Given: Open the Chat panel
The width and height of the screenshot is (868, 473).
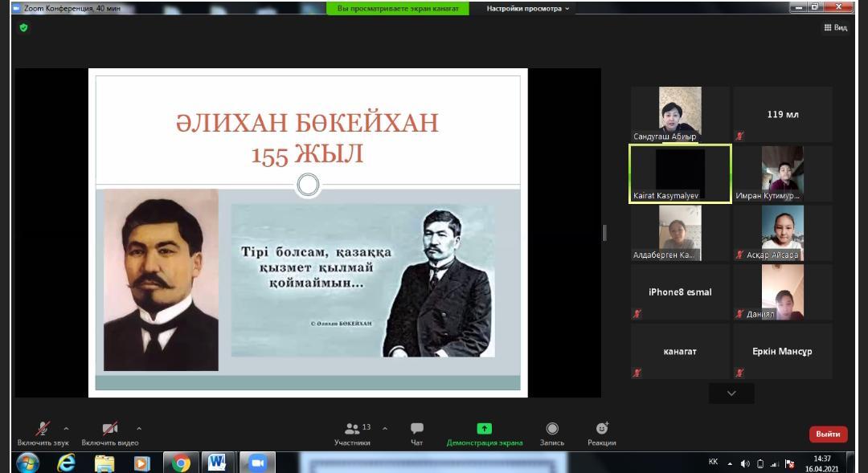Looking at the screenshot, I should point(416,429).
